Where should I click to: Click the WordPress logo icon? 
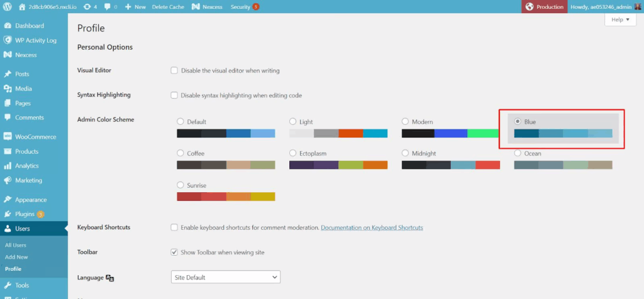[x=7, y=6]
